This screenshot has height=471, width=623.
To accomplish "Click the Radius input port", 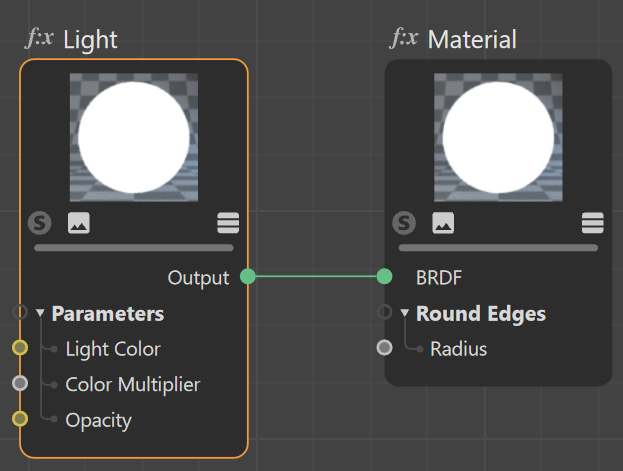I will 384,348.
